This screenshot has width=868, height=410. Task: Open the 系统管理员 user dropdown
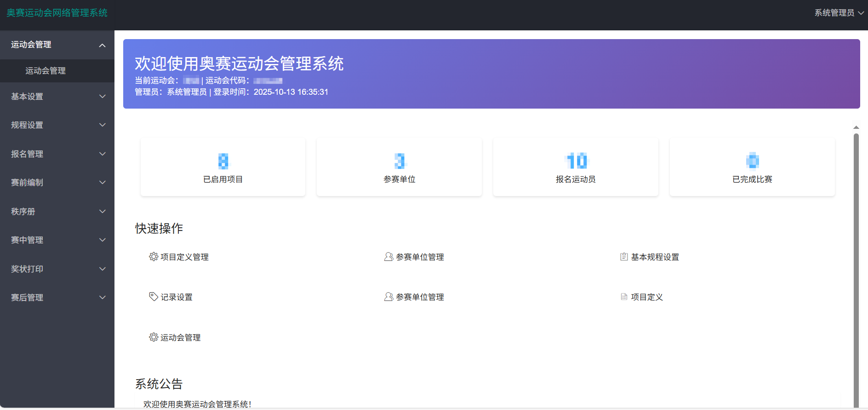[838, 13]
